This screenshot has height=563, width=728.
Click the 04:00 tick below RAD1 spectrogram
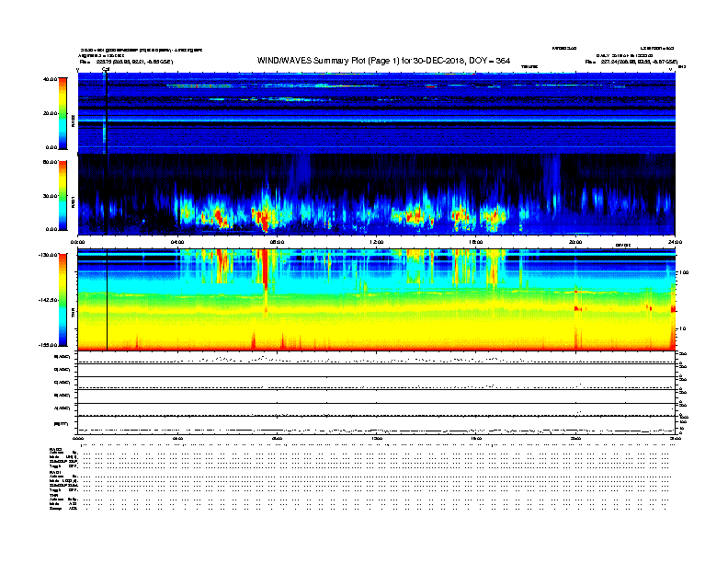click(x=177, y=242)
